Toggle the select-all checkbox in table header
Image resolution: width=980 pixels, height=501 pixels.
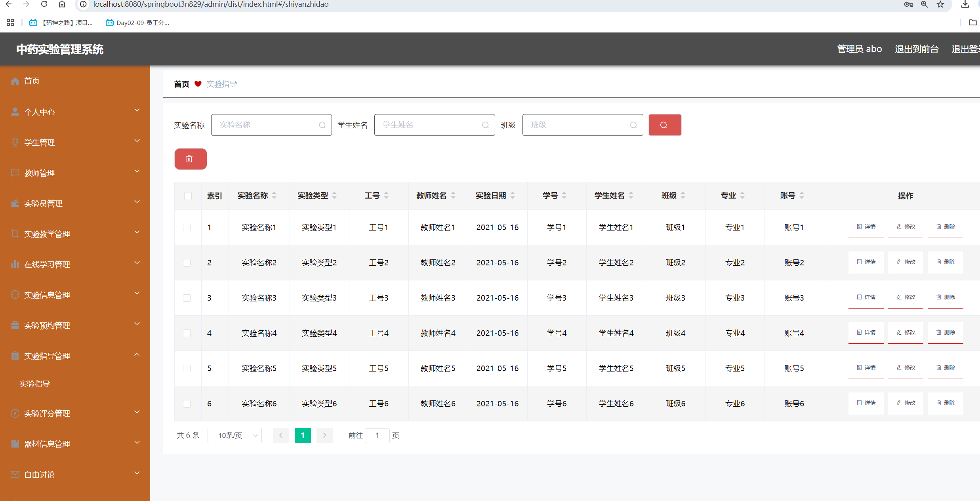[188, 196]
